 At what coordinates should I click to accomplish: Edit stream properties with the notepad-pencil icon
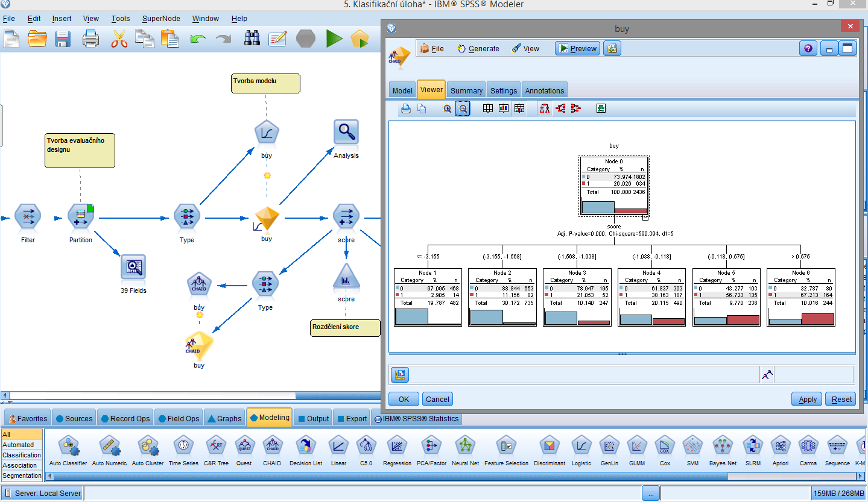277,39
